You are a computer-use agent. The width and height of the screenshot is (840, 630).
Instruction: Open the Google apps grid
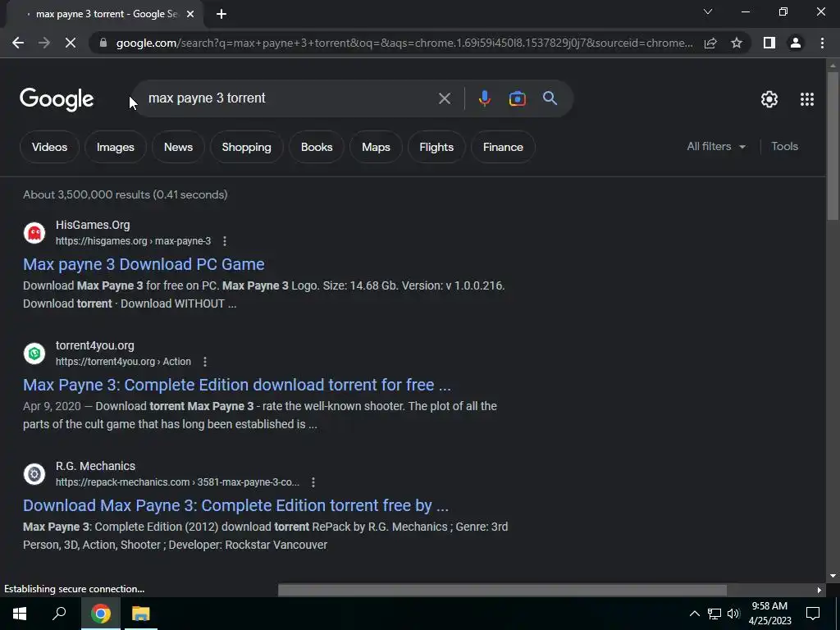pos(807,99)
